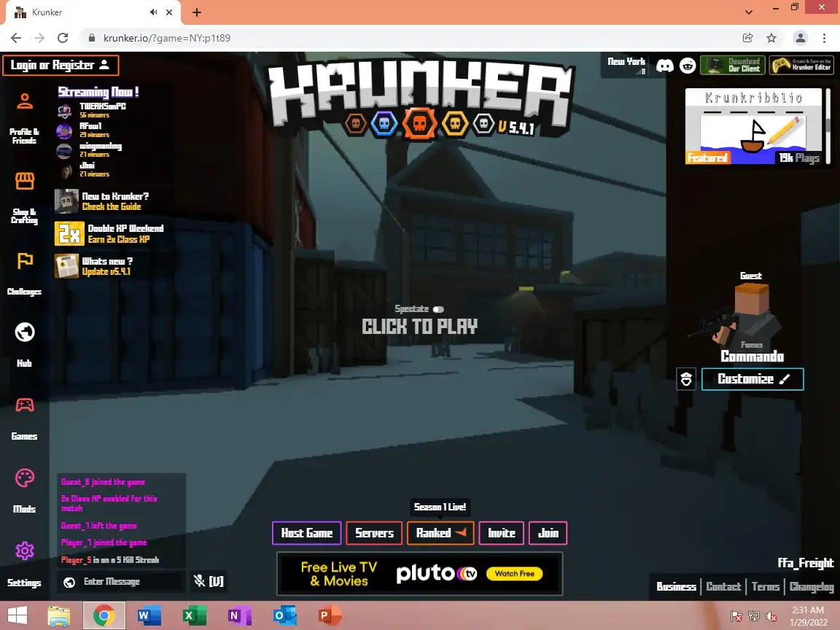Open the Games controller icon
This screenshot has width=840, height=630.
coord(25,405)
